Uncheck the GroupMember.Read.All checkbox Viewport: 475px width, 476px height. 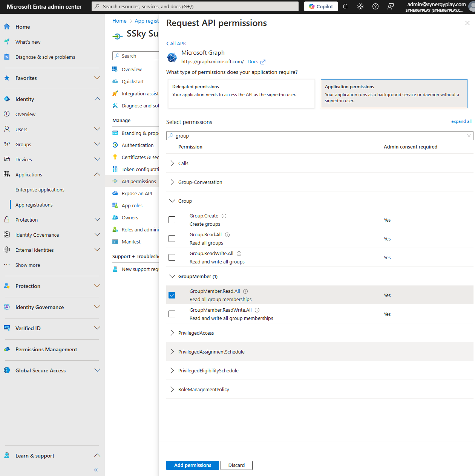point(172,295)
